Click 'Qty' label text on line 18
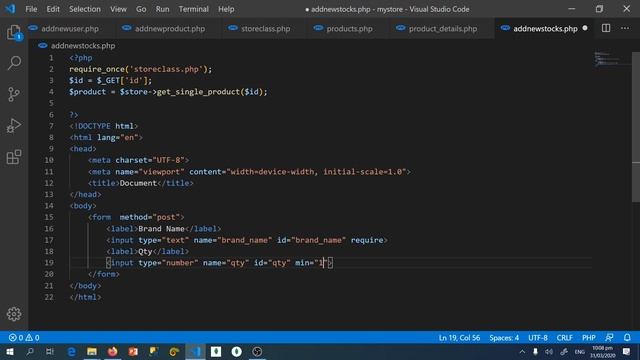 click(x=145, y=251)
